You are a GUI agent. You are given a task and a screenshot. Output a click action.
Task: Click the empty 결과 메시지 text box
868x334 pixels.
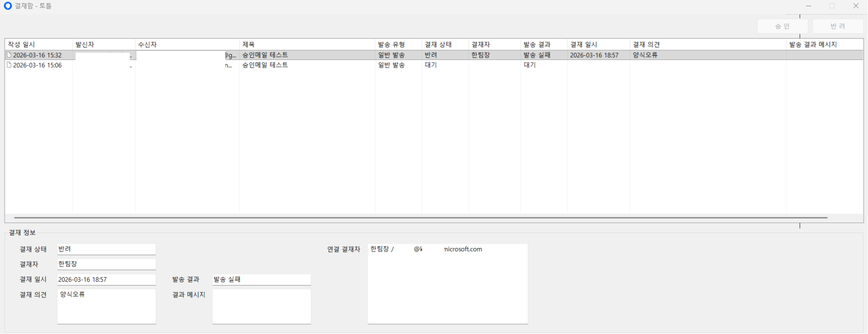pyautogui.click(x=261, y=306)
